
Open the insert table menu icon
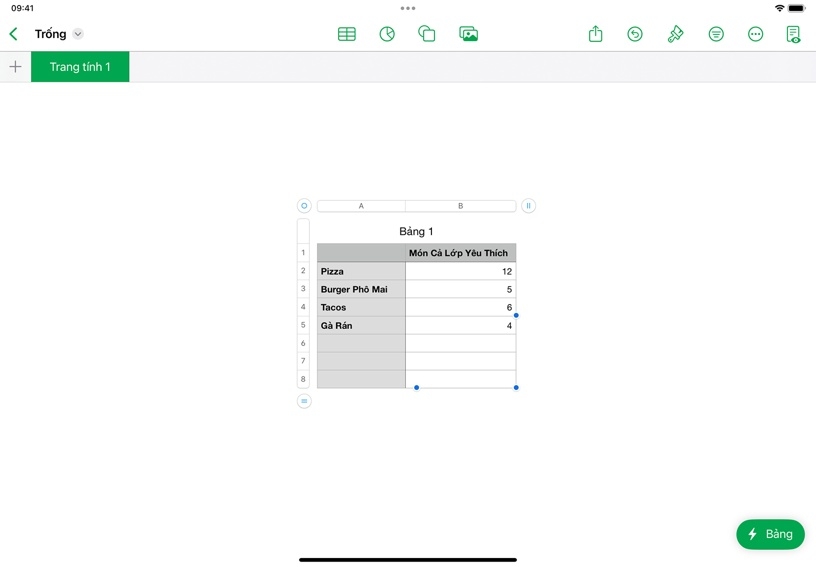click(x=347, y=34)
